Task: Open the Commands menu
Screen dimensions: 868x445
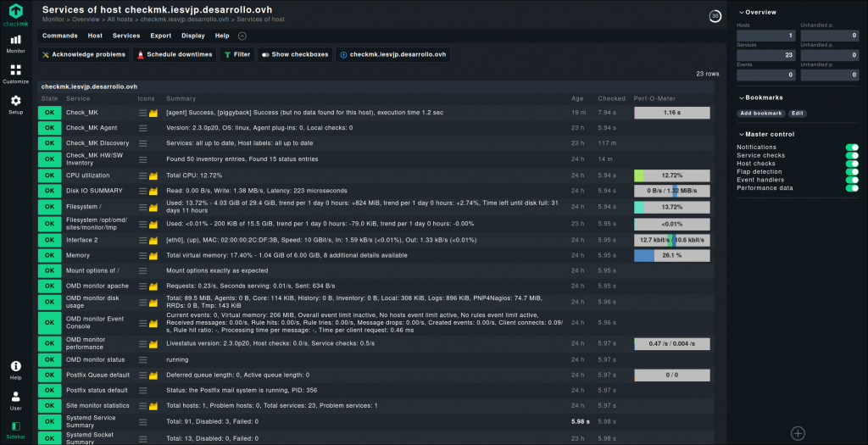Action: 59,36
